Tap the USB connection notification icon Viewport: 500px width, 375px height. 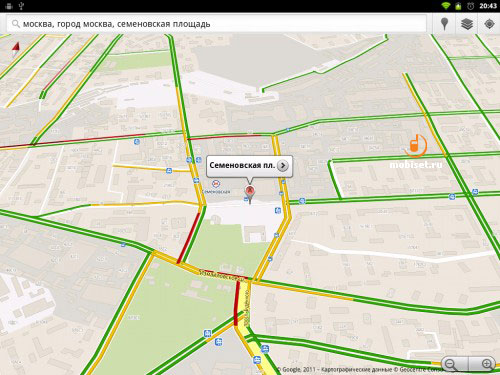(x=21, y=6)
